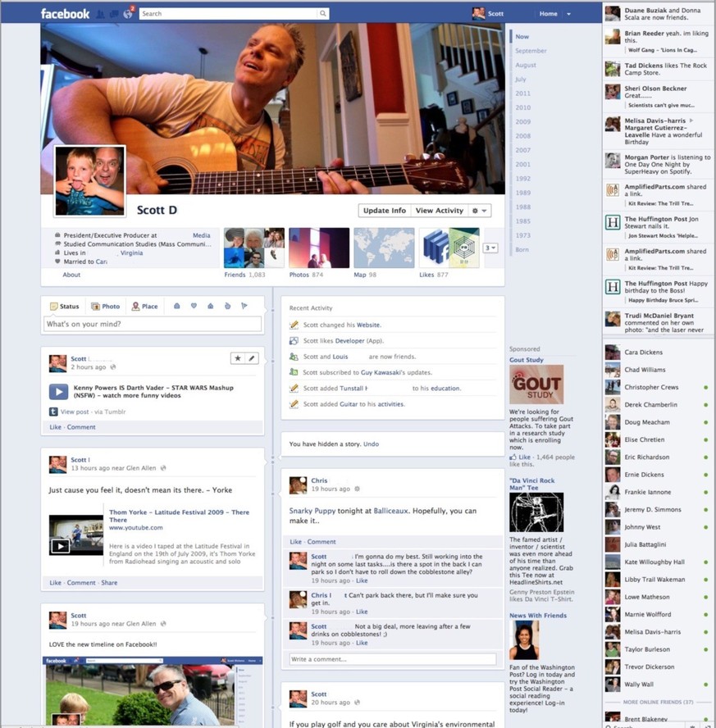This screenshot has width=716, height=728.
Task: Jump to September on the timeline
Action: pyautogui.click(x=531, y=51)
